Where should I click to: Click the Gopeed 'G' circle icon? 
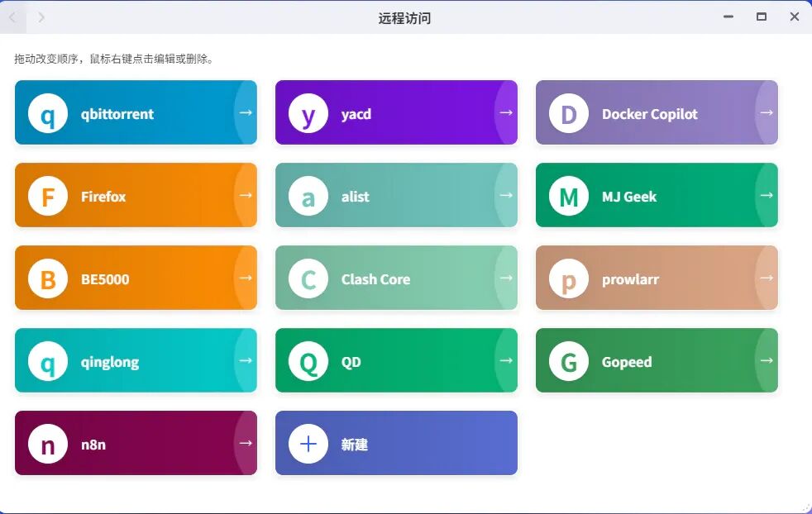point(569,361)
